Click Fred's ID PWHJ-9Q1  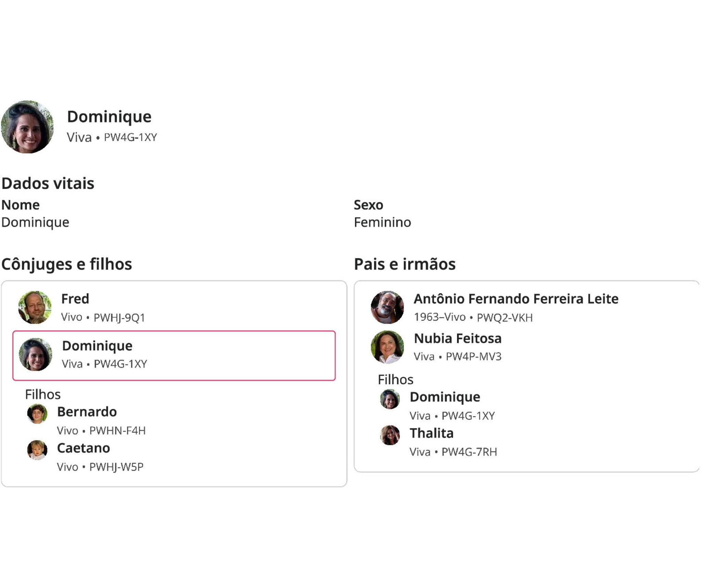point(119,317)
